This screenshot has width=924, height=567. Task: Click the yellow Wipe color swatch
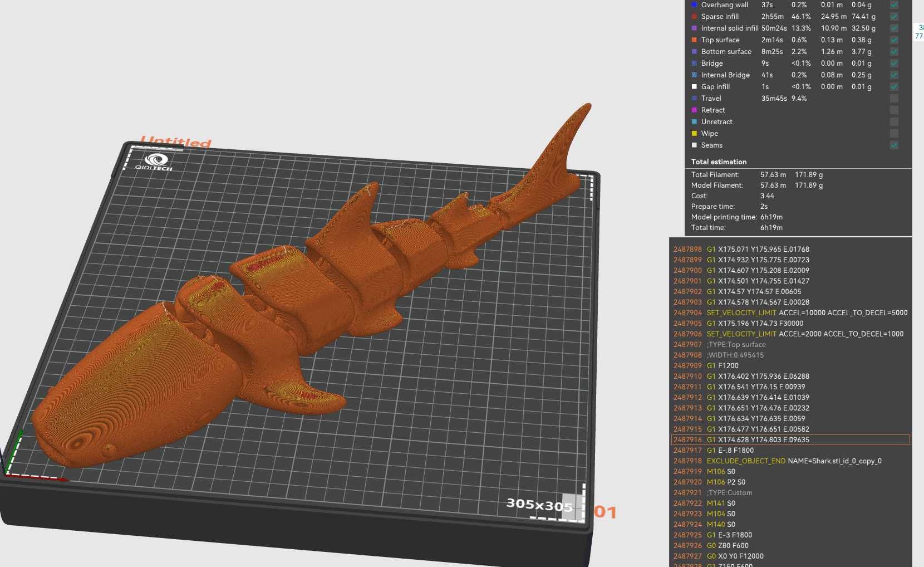tap(694, 133)
